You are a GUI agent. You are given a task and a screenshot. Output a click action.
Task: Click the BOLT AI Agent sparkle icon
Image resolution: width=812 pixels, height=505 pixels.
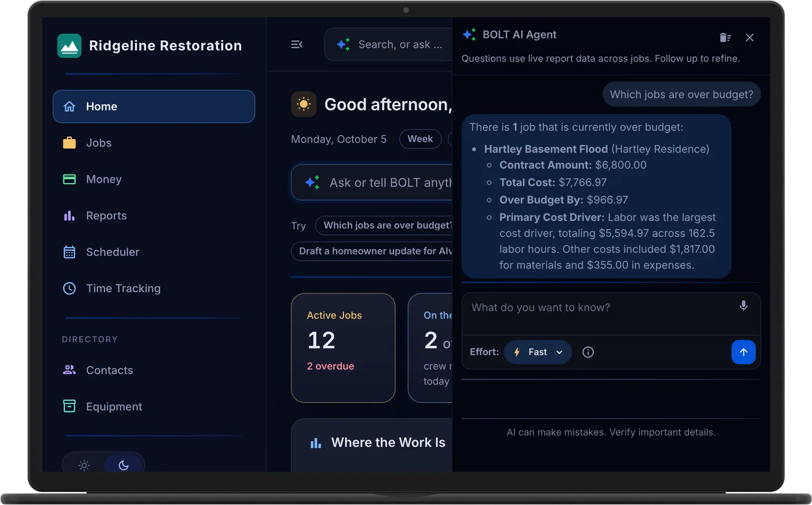tap(469, 35)
